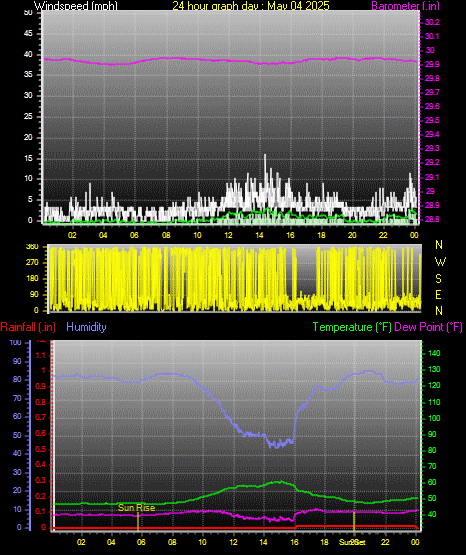This screenshot has width=466, height=555.
Task: Click the blue "Humidity" legend label
Action: 86,327
